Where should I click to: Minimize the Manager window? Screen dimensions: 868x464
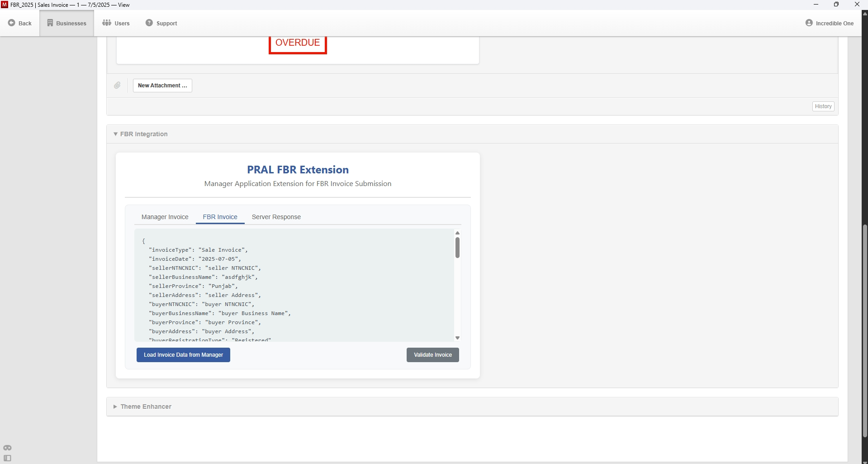coord(816,5)
